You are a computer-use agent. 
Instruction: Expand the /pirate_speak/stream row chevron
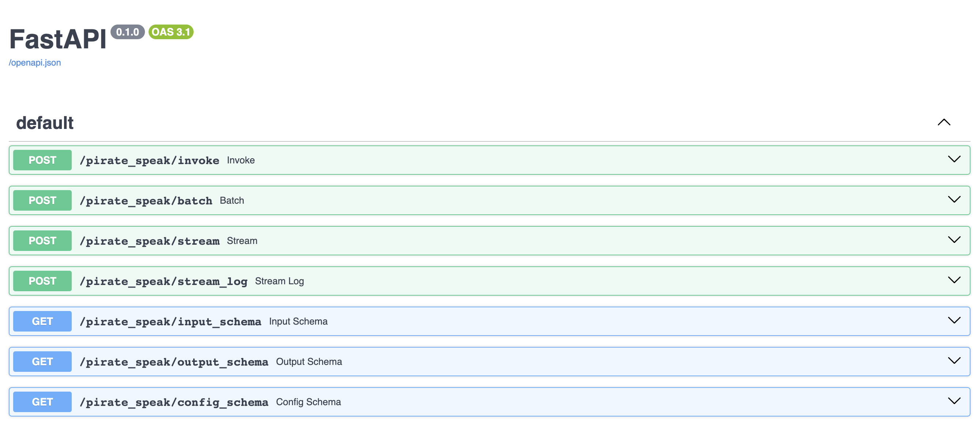(x=954, y=240)
